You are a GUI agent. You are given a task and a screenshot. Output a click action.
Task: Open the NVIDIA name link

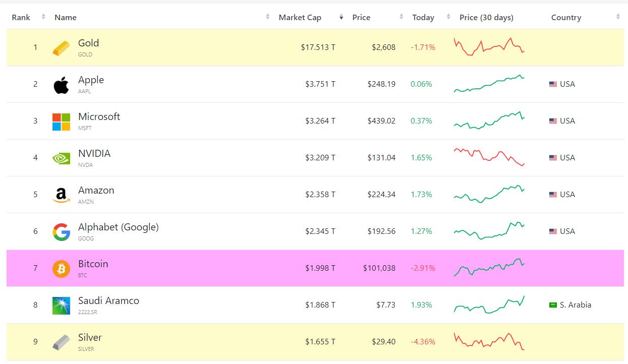pos(94,154)
